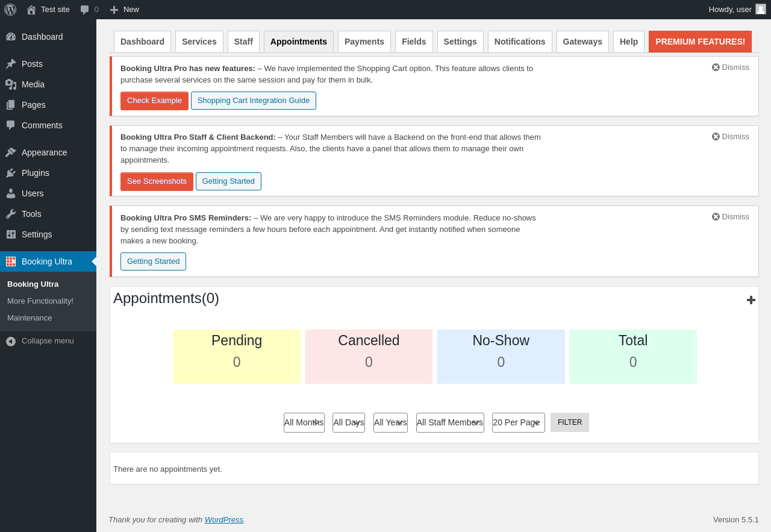Click the Collapse menu arrow icon

pyautogui.click(x=11, y=341)
